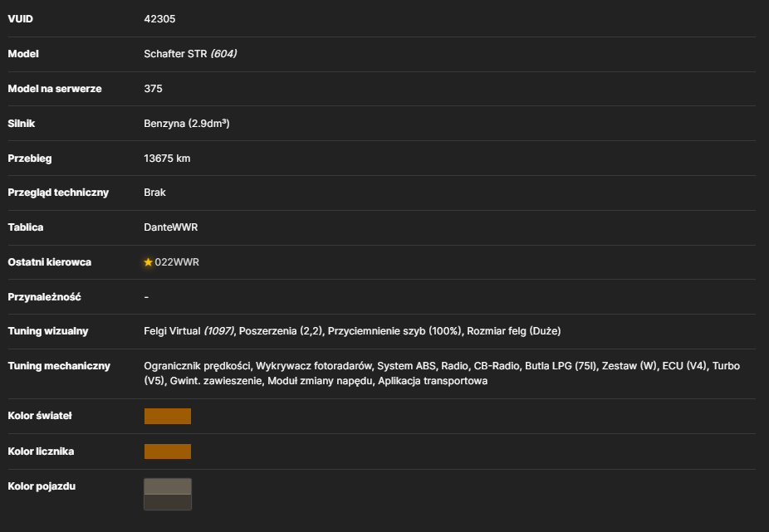Click engine value Benzyna (2.9dm³)
This screenshot has height=532, width=769.
[x=186, y=124]
